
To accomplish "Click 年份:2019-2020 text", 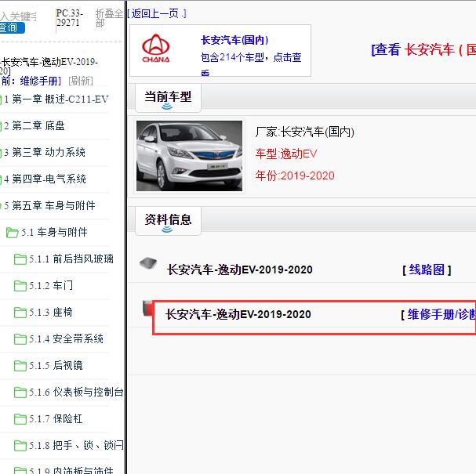I will (x=295, y=175).
